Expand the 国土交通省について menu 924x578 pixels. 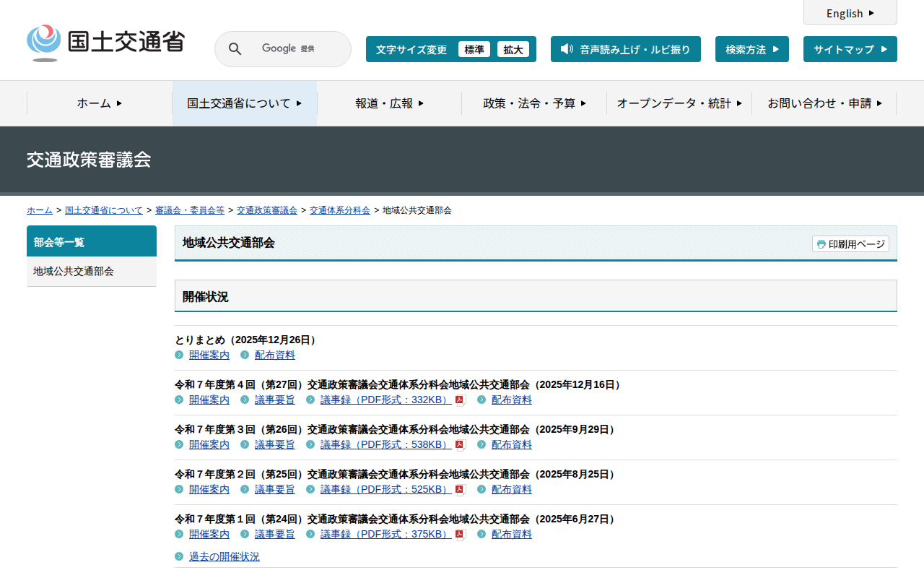244,103
